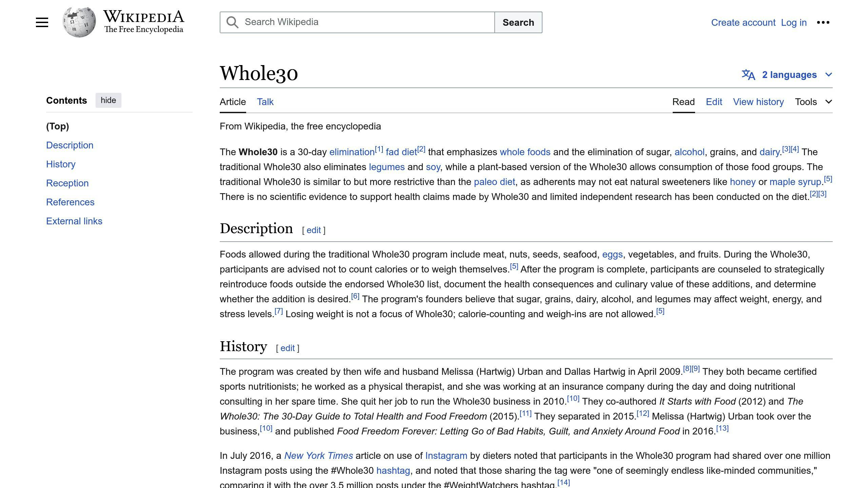Click citation [1] after elimination
Image resolution: width=868 pixels, height=488 pixels.
379,149
